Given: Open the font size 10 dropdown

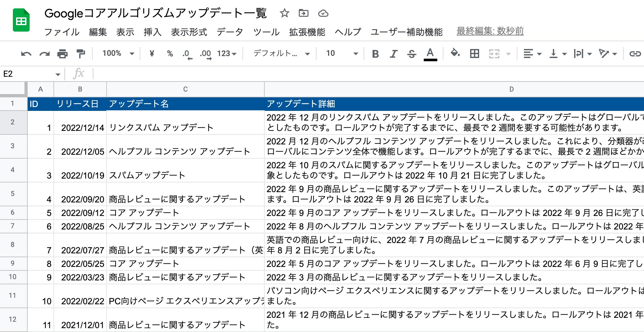Looking at the screenshot, I should pos(342,54).
